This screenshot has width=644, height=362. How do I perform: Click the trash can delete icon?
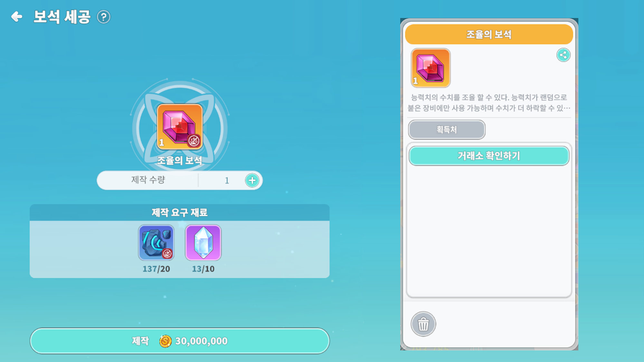[423, 324]
